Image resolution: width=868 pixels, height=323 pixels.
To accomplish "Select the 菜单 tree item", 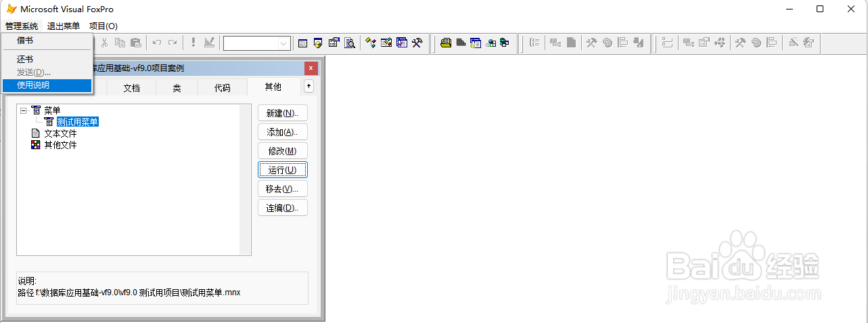I will [x=52, y=110].
